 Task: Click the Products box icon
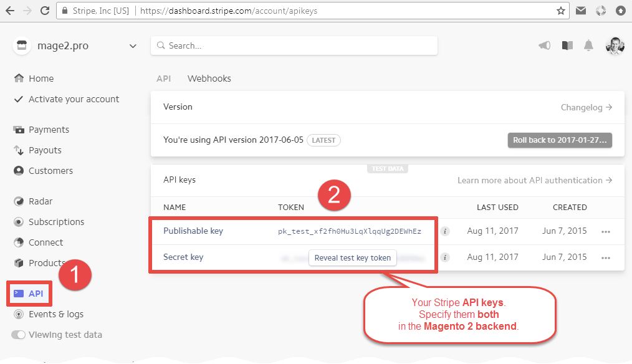(x=19, y=263)
